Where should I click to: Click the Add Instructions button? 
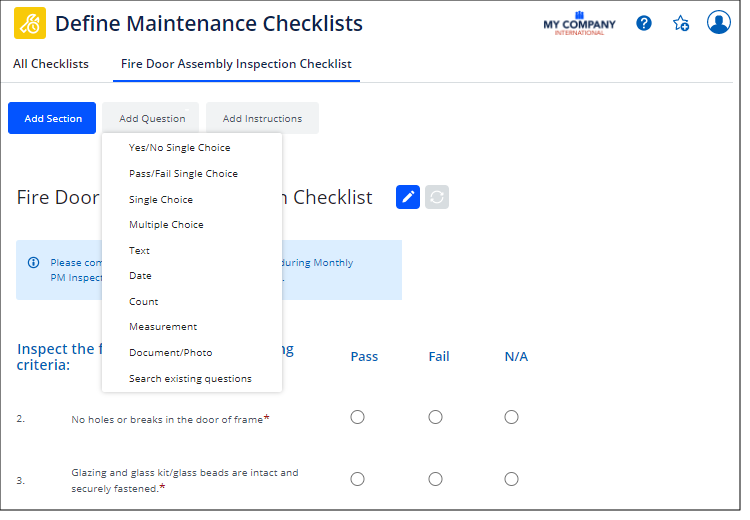(x=262, y=118)
